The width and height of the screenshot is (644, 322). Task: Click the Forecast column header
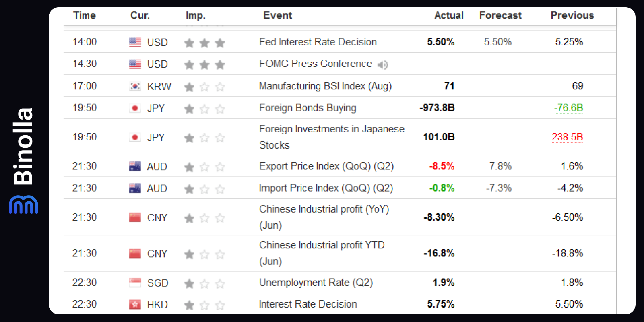pyautogui.click(x=500, y=16)
